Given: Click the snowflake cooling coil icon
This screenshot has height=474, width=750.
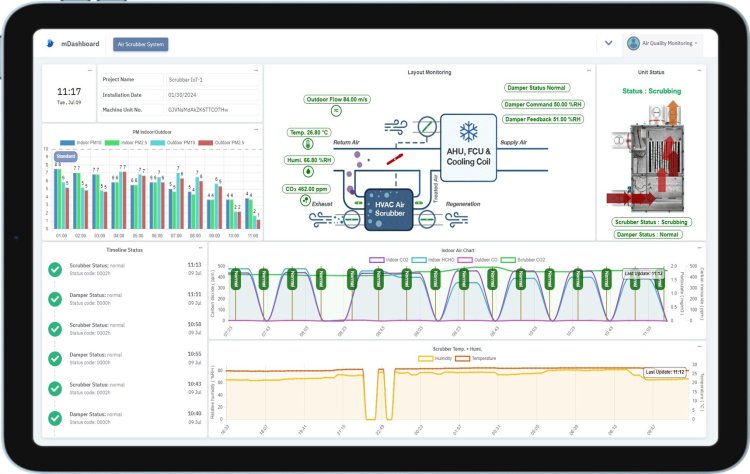Looking at the screenshot, I should (x=467, y=131).
